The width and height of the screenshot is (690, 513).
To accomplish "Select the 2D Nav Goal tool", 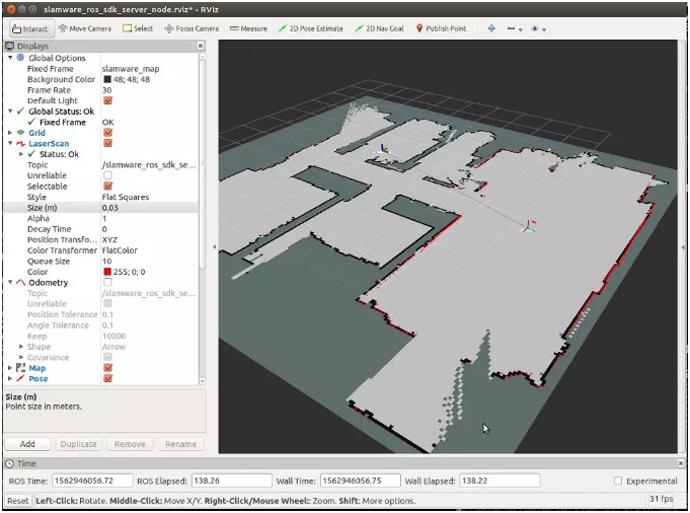I will tap(378, 28).
